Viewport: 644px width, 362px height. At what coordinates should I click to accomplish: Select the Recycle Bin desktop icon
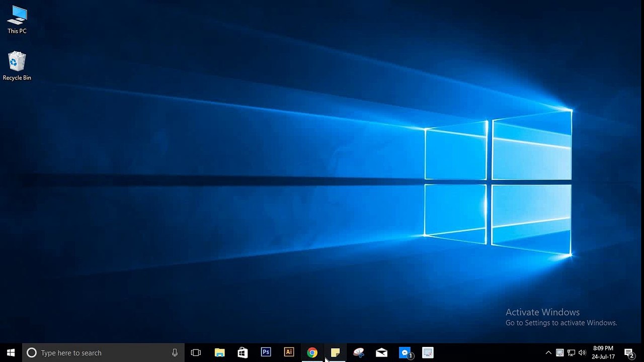click(17, 66)
